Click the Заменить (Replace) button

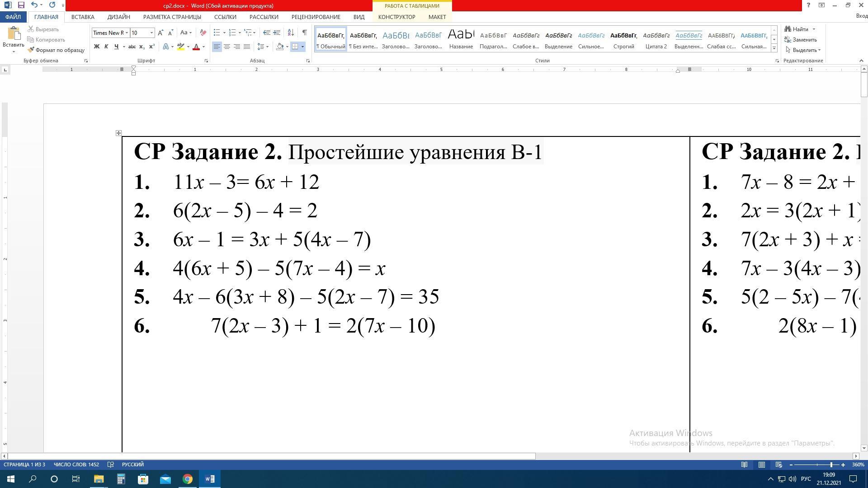click(x=801, y=40)
